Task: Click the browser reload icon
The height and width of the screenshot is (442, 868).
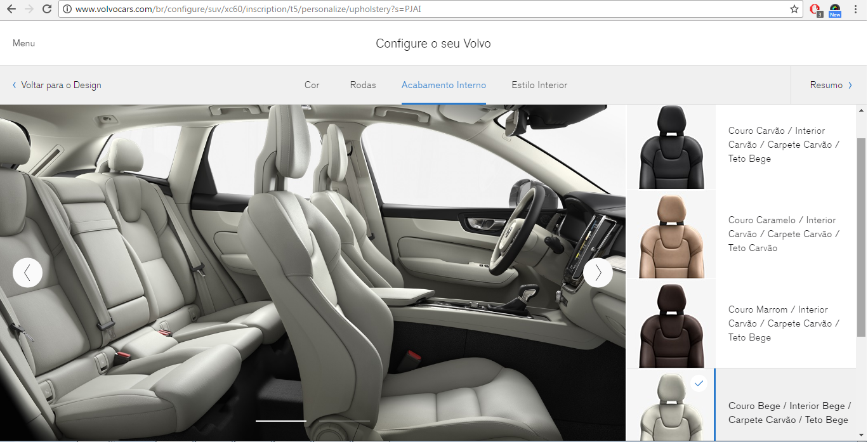Action: [47, 9]
